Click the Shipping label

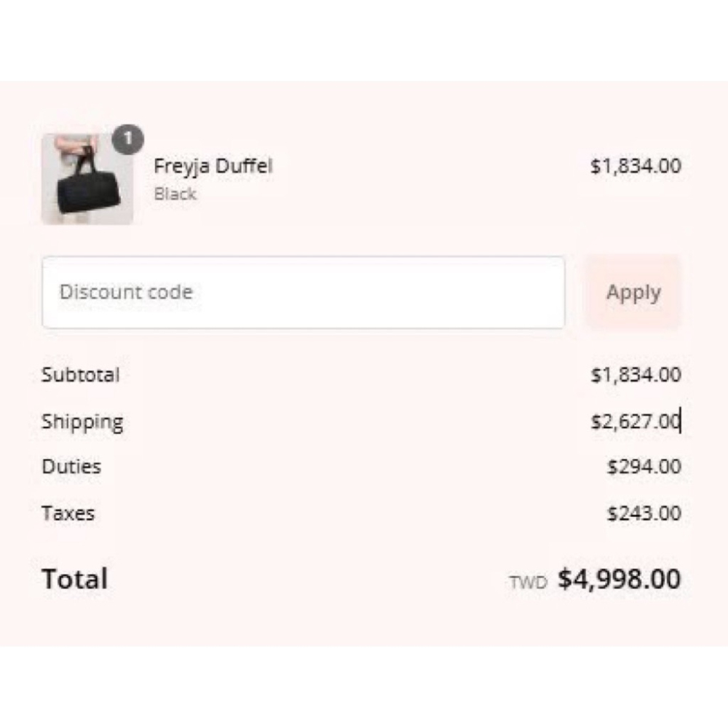point(82,422)
